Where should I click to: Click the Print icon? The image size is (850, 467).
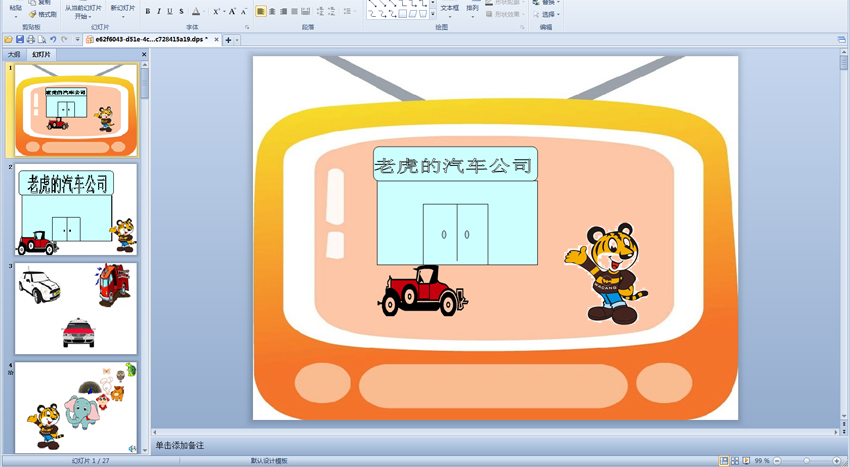(x=31, y=40)
